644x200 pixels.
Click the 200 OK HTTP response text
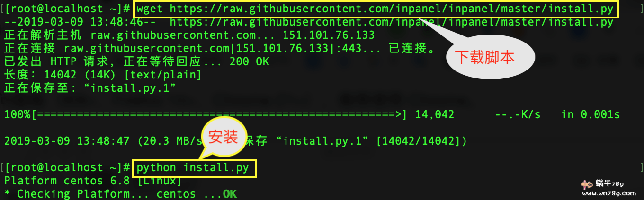point(249,61)
